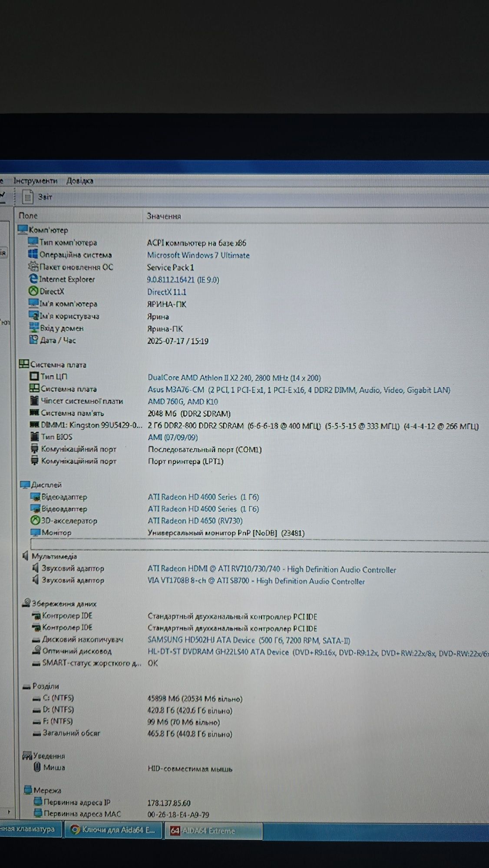
Task: Click the Збереження даних section icon
Action: coord(26,603)
